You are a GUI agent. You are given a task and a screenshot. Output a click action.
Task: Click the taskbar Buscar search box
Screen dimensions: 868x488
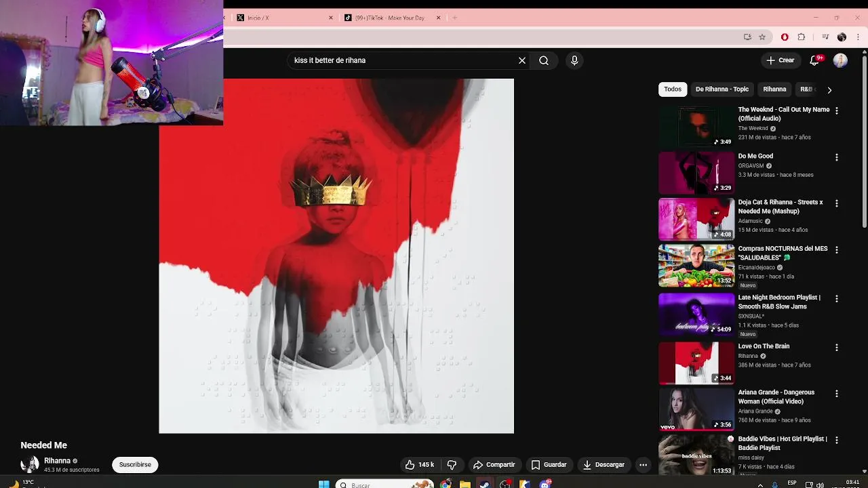click(384, 485)
